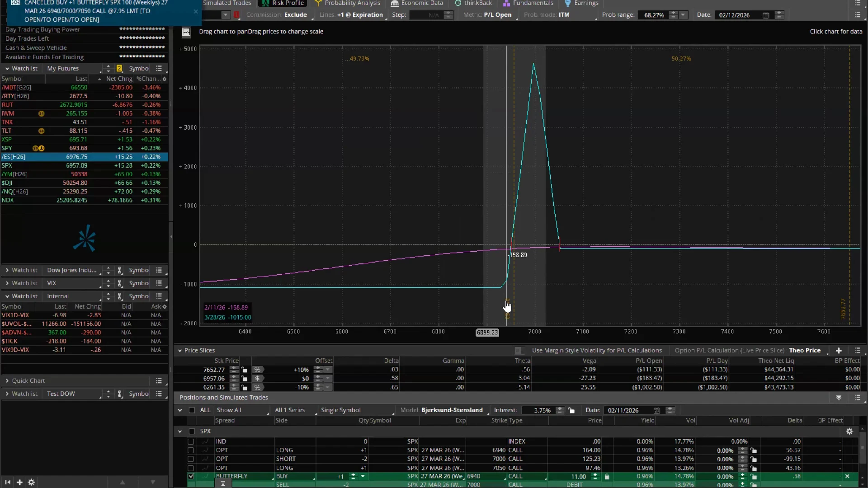Expand the Quick Chart gadget
Screen dimensions: 868x488
pyautogui.click(x=7, y=381)
